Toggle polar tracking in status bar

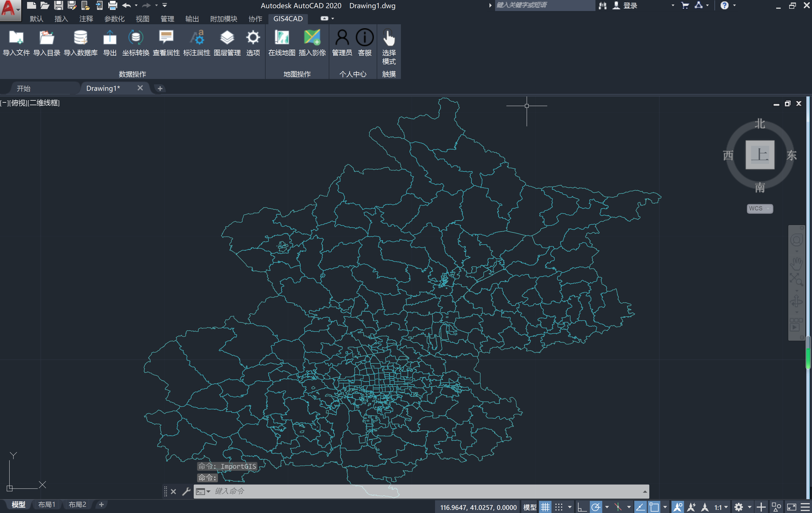coord(595,507)
